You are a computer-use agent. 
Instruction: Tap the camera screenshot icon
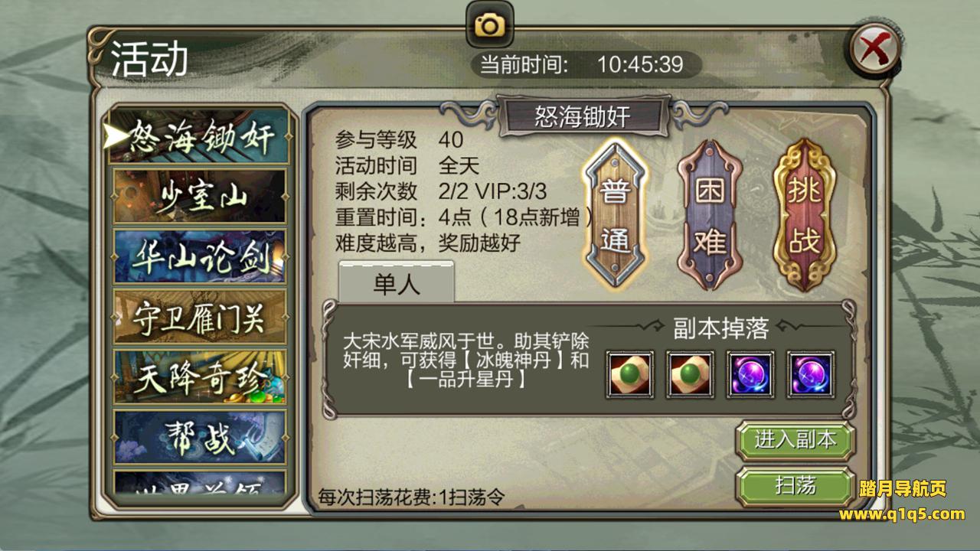coord(490,25)
